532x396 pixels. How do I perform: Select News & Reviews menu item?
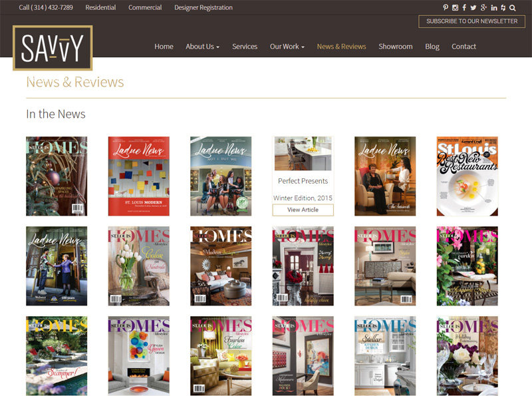pos(341,47)
